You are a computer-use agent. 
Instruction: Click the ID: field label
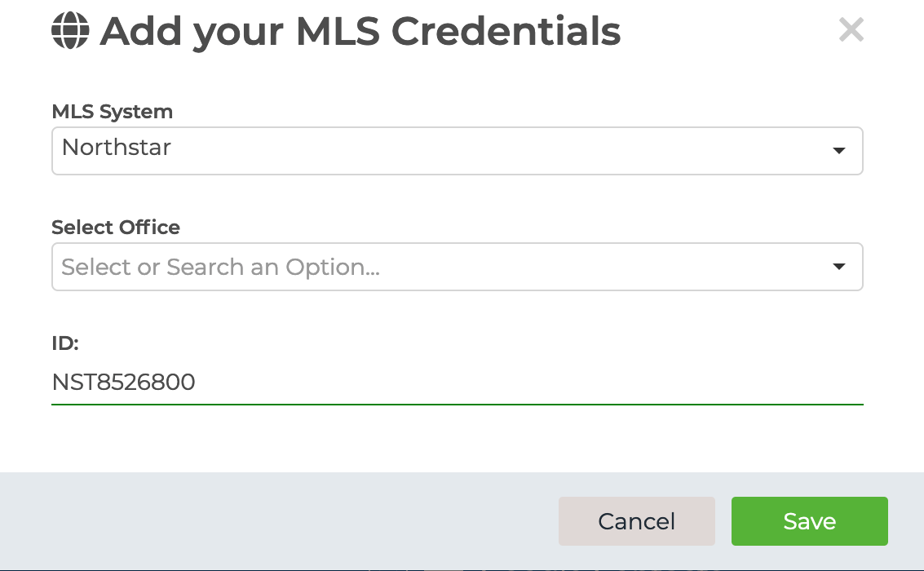click(64, 343)
